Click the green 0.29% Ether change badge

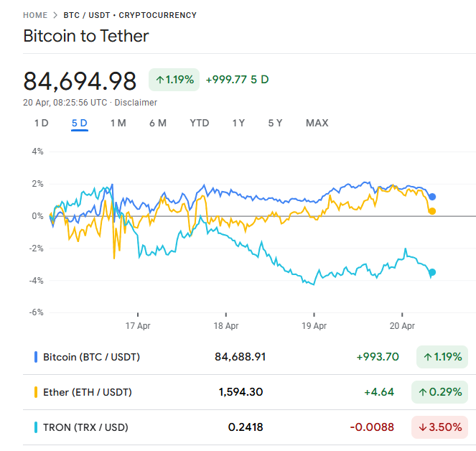tap(439, 392)
